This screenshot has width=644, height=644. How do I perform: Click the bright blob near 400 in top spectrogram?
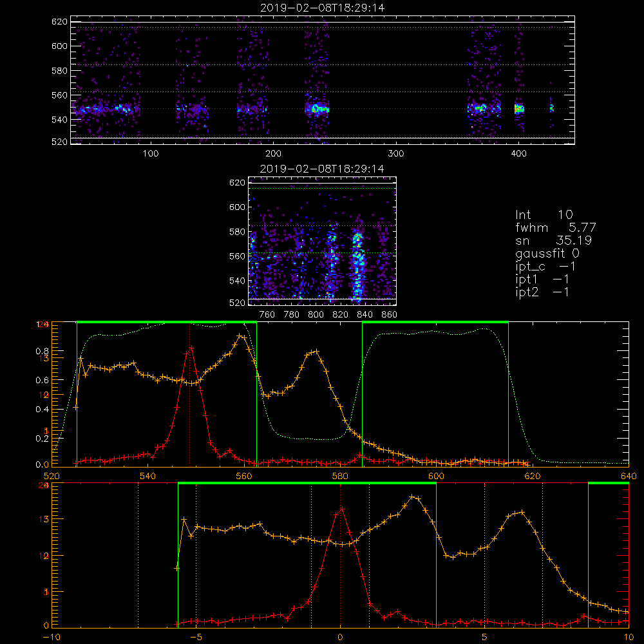[519, 109]
